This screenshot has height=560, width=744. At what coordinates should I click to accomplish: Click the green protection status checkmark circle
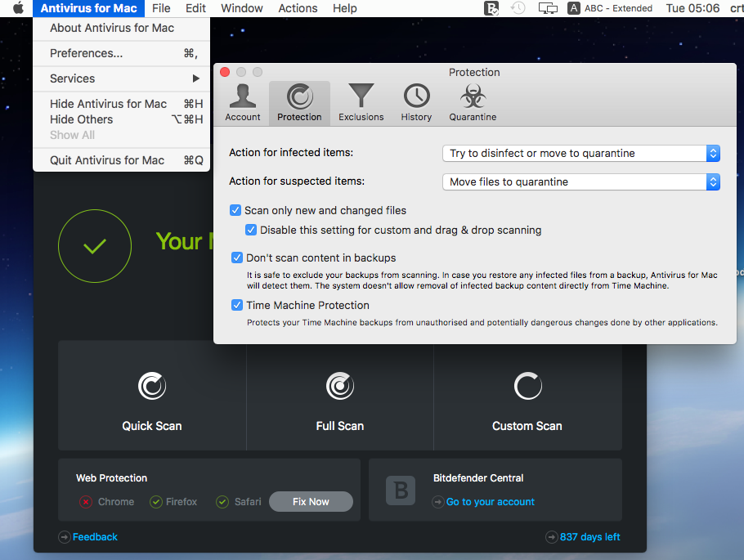[x=95, y=246]
